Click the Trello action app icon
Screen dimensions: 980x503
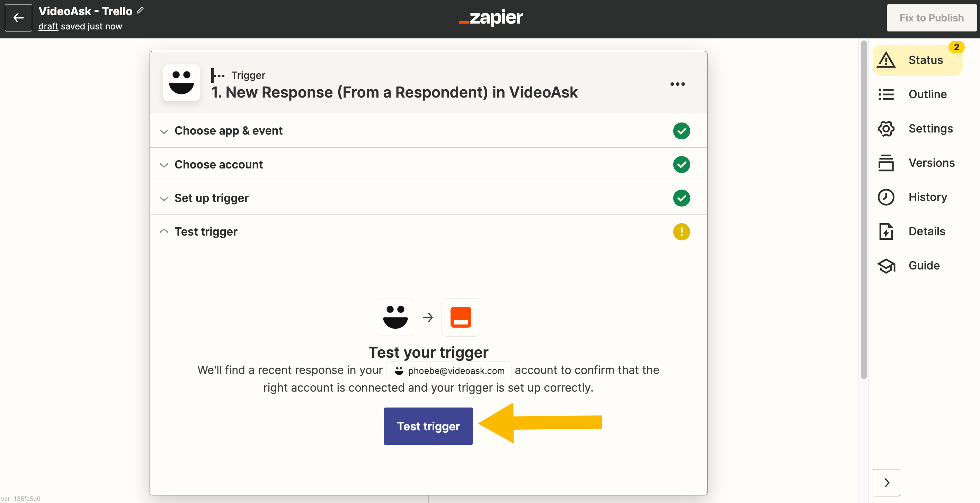coord(461,316)
